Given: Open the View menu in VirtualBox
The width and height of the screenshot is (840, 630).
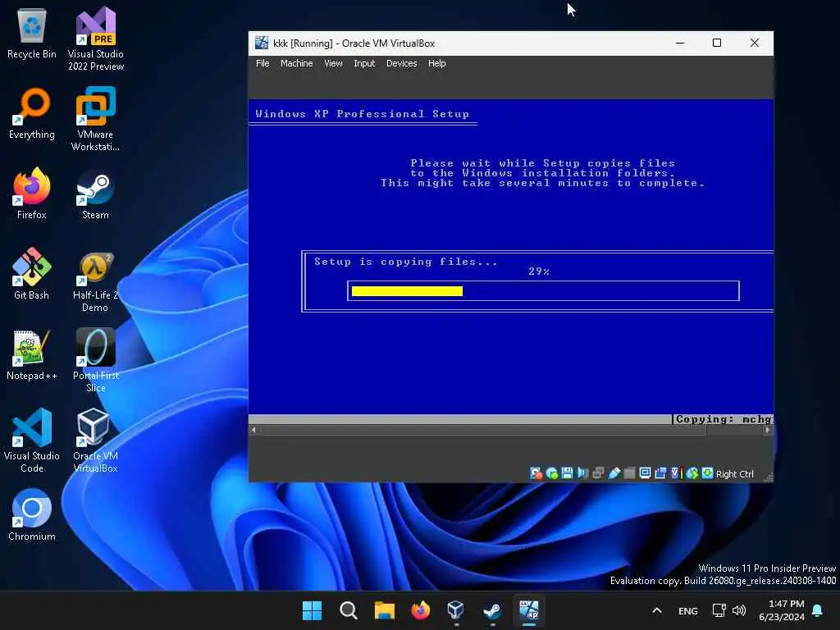Looking at the screenshot, I should tap(333, 63).
